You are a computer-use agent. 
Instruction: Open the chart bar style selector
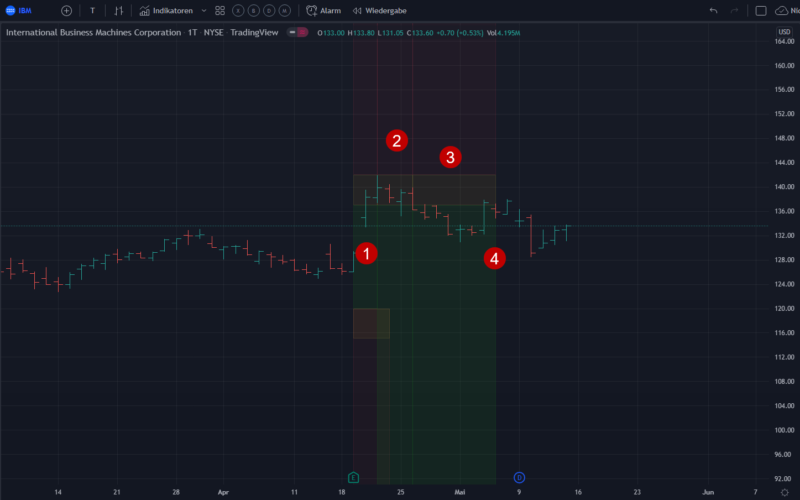tap(118, 10)
